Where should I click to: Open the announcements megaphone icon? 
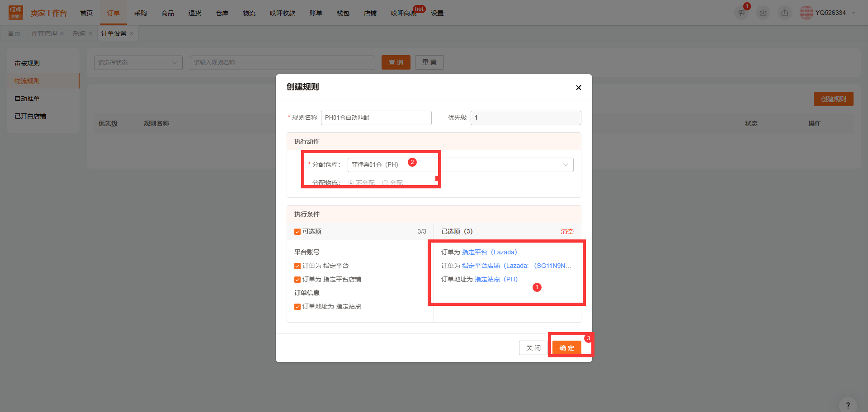tap(741, 13)
